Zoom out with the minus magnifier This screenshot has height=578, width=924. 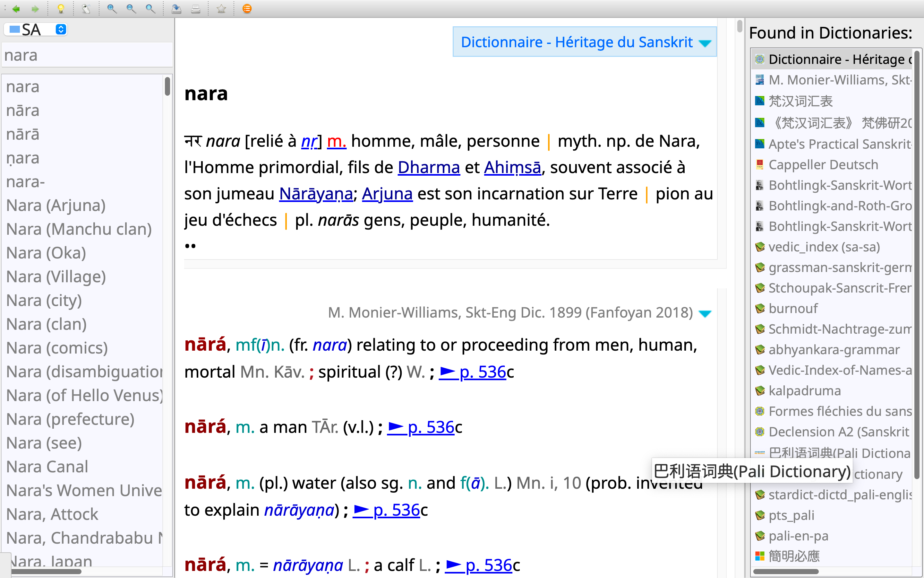(131, 9)
